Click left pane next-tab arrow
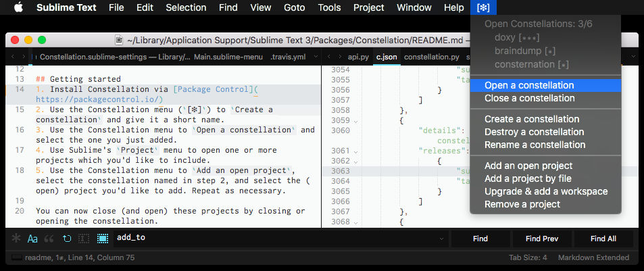644x271 pixels. (24, 57)
